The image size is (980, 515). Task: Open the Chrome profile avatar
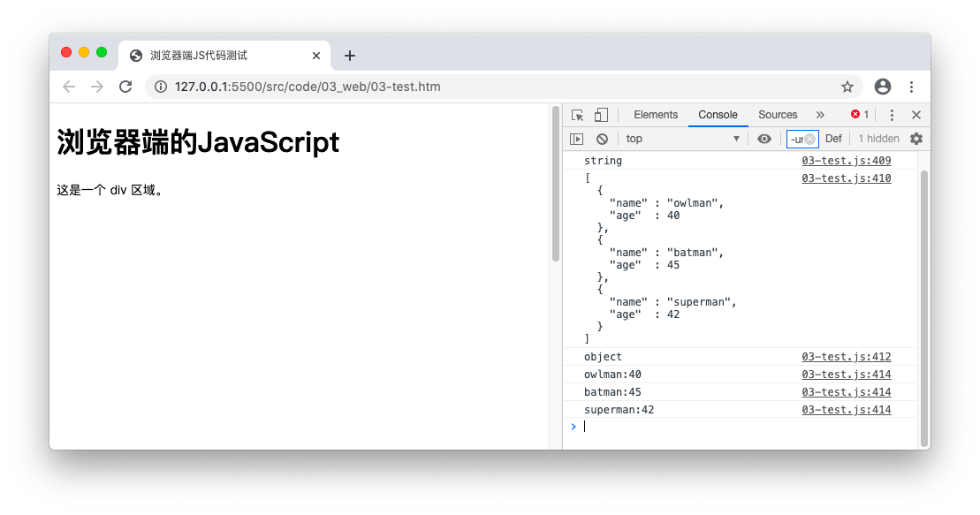pos(882,87)
